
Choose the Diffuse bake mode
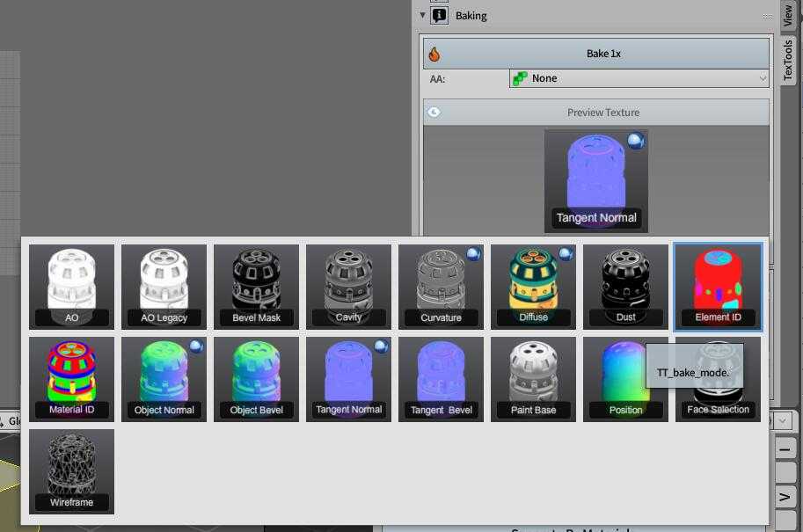533,287
